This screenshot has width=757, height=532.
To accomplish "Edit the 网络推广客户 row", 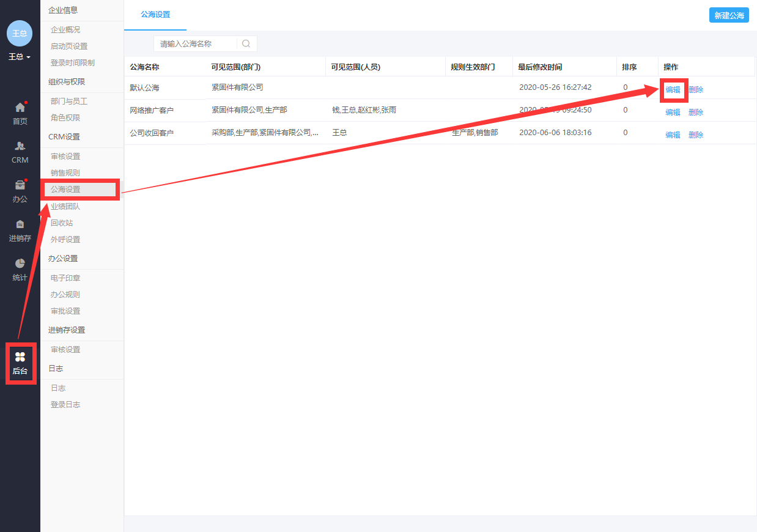I will click(673, 112).
